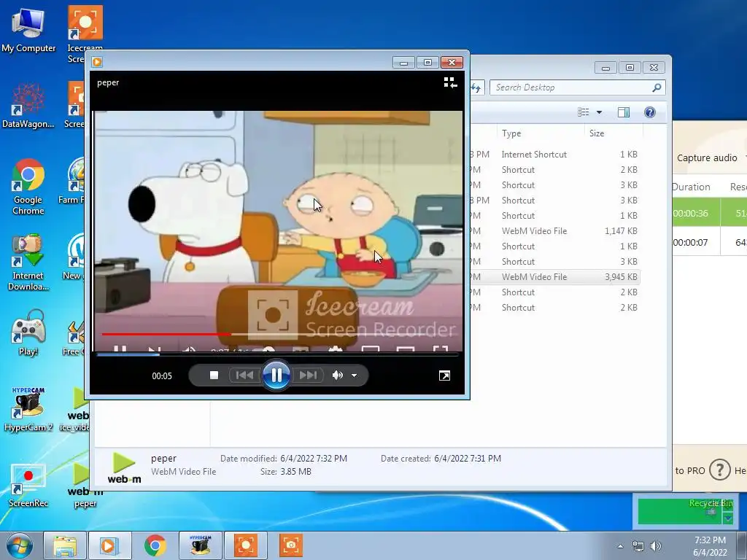Screen dimensions: 747x560
Task: Open the view options dropdown arrow
Action: tap(600, 112)
